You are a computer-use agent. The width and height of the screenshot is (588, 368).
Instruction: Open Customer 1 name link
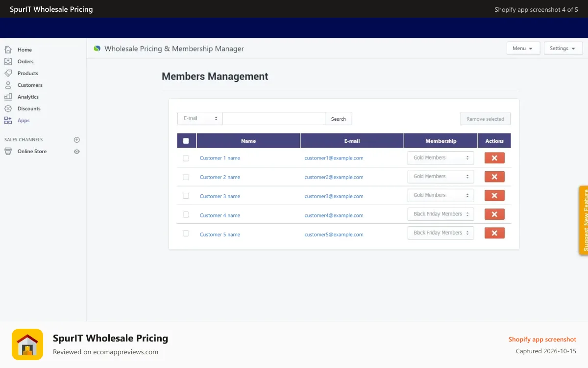[x=220, y=158]
